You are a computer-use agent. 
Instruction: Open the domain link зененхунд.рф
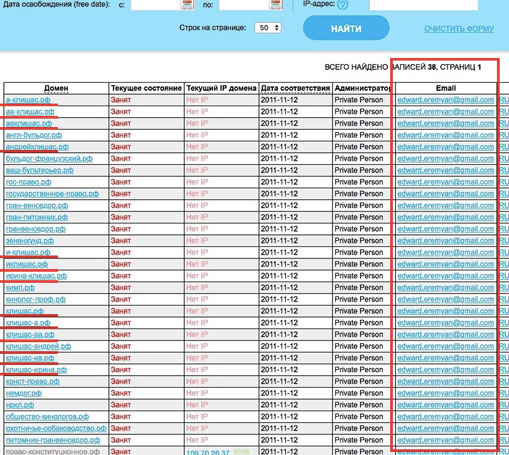(x=30, y=241)
